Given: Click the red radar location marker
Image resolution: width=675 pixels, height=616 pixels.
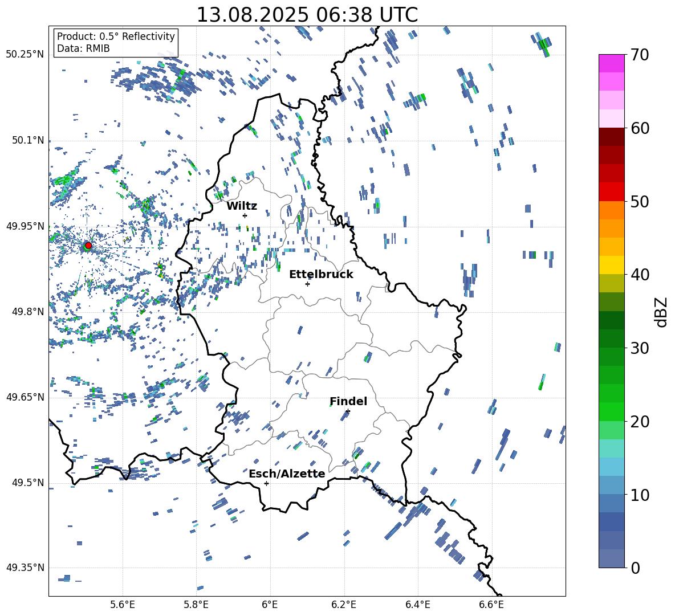Looking at the screenshot, I should [x=88, y=246].
